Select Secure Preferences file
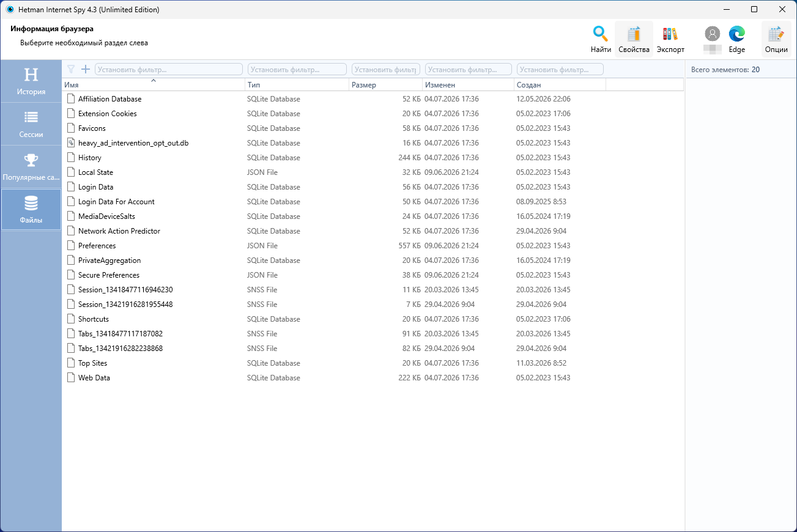Viewport: 797px width, 532px height. pos(373,275)
